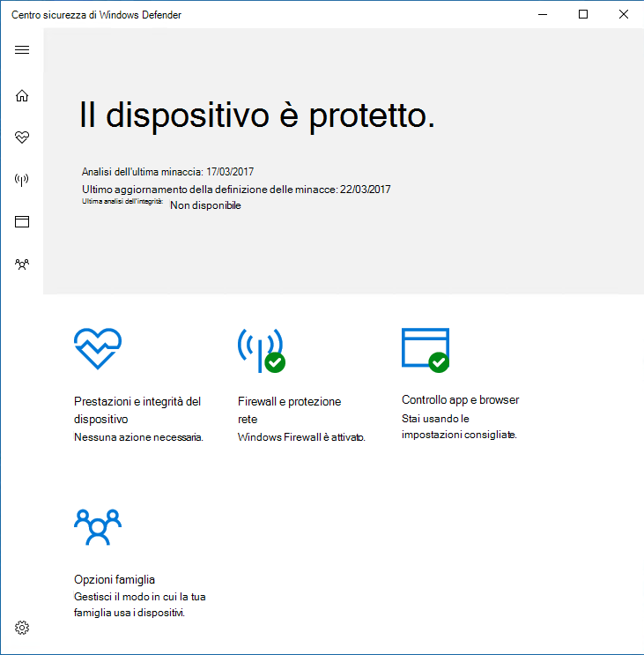Click 'Centro sicurezza di Windows Defender' window title
This screenshot has height=655, width=644.
[96, 15]
